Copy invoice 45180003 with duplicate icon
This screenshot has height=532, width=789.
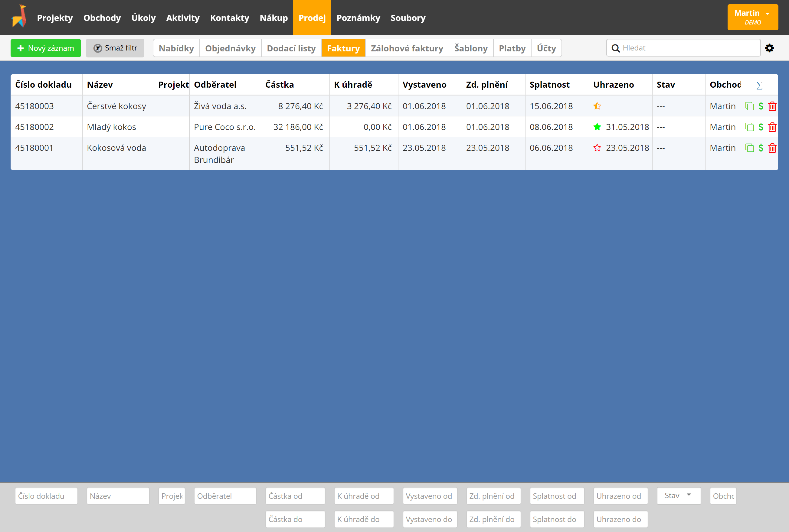(x=750, y=106)
